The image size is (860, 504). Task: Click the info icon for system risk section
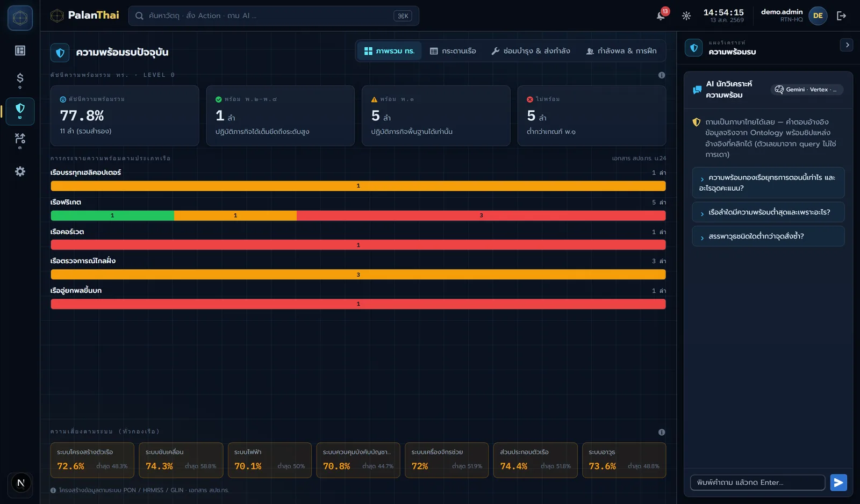[662, 432]
